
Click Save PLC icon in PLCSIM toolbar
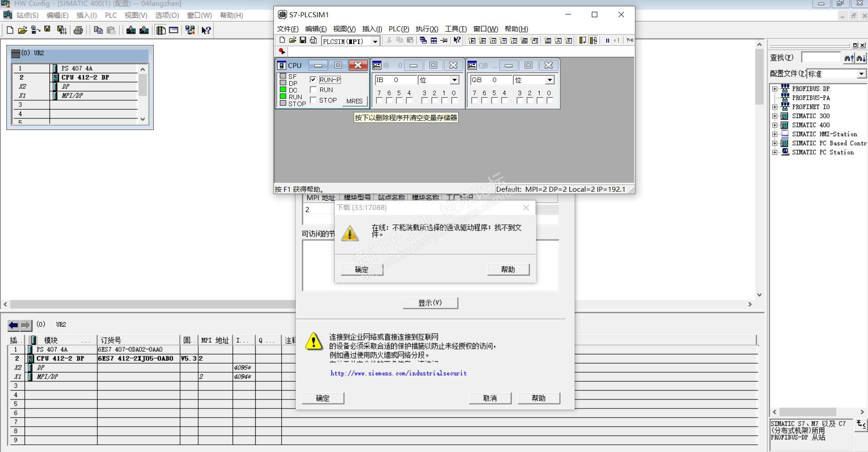(x=303, y=40)
